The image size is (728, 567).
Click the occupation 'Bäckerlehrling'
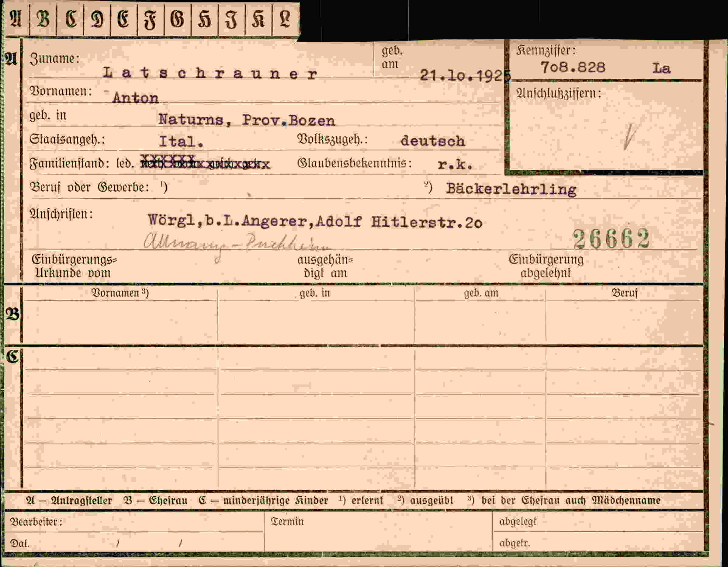point(511,190)
